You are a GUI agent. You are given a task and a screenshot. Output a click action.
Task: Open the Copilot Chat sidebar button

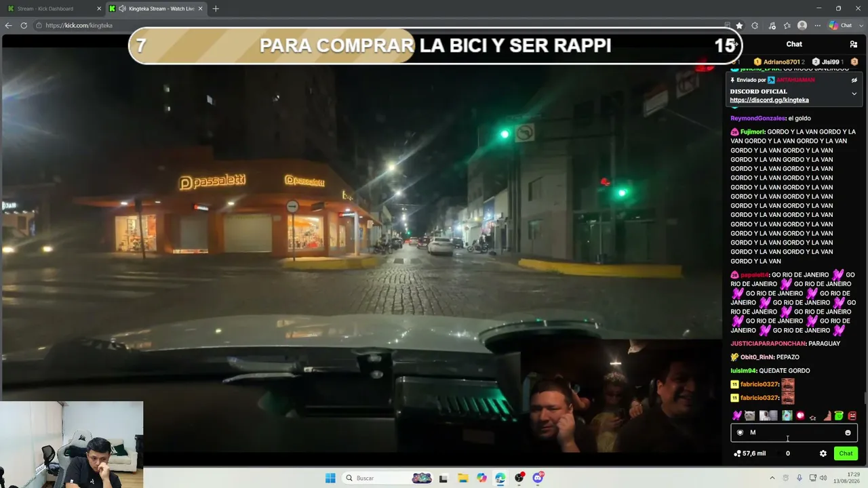(x=842, y=26)
